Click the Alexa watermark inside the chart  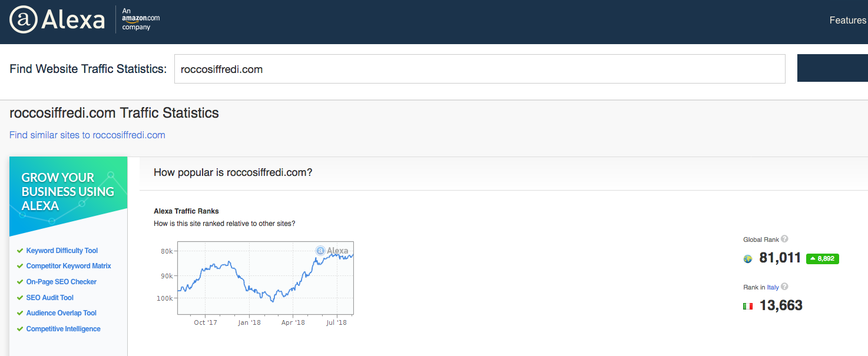pos(332,251)
